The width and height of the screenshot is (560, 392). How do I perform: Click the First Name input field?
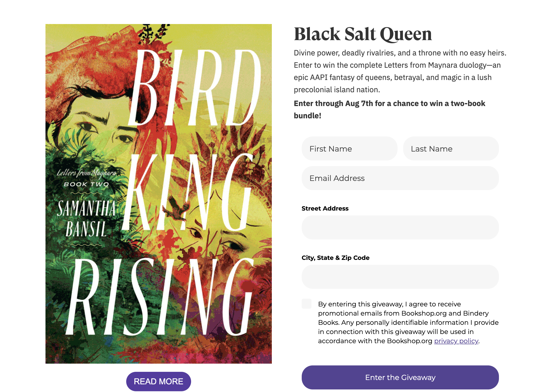[349, 148]
